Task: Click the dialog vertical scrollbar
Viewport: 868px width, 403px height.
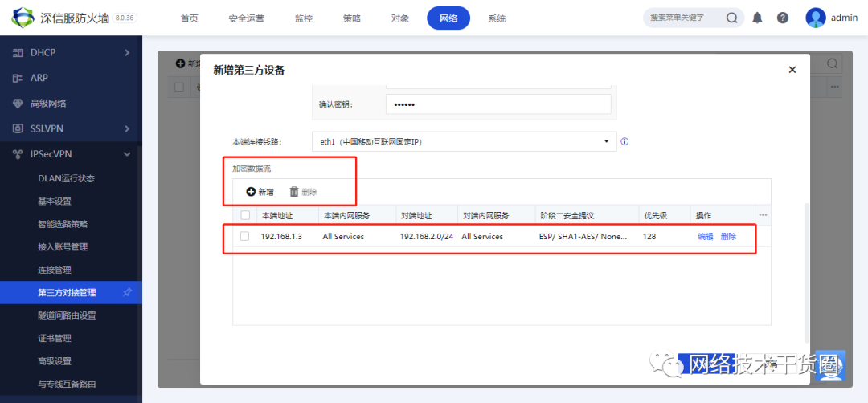Action: pyautogui.click(x=805, y=271)
